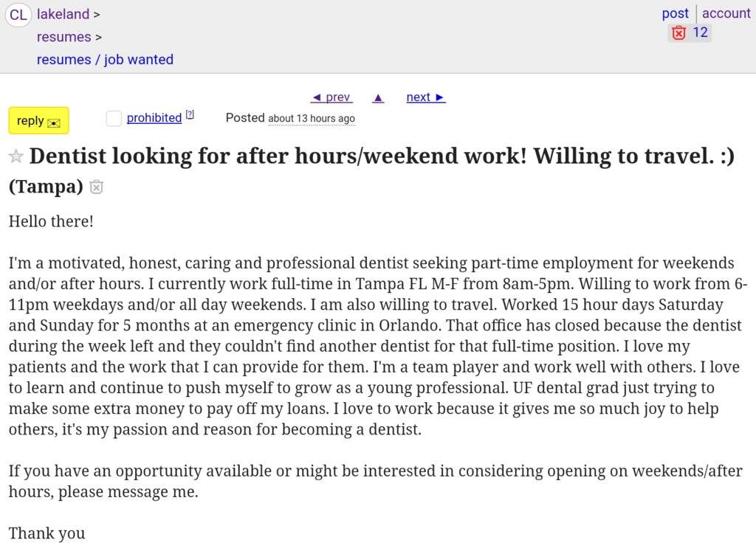
Task: Open the resumes / job wanted category
Action: [x=105, y=60]
